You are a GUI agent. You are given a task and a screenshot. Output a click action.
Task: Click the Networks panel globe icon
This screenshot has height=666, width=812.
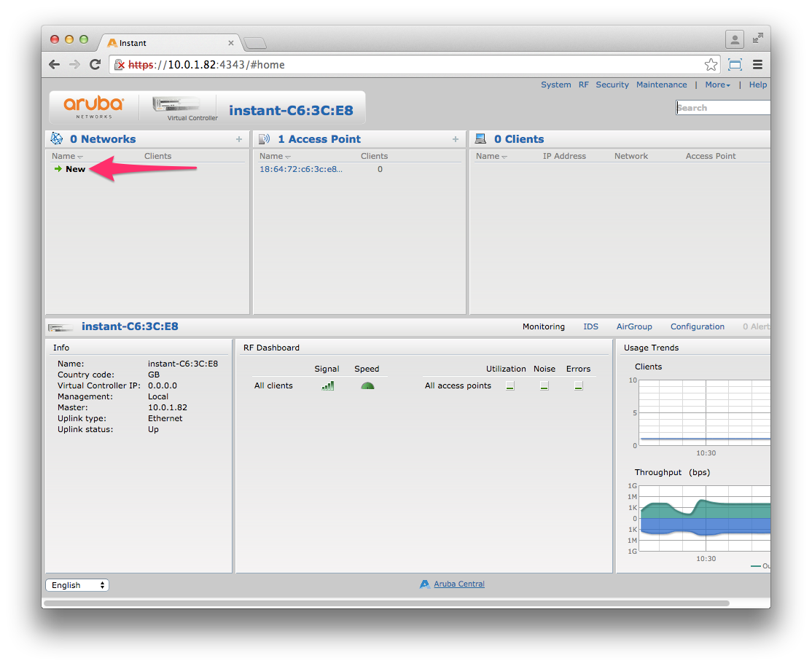(x=56, y=138)
